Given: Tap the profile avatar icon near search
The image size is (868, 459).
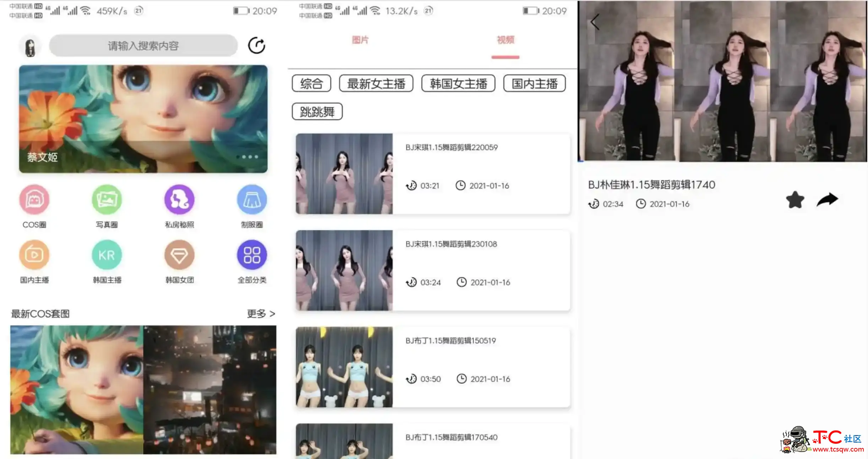Looking at the screenshot, I should pyautogui.click(x=30, y=47).
